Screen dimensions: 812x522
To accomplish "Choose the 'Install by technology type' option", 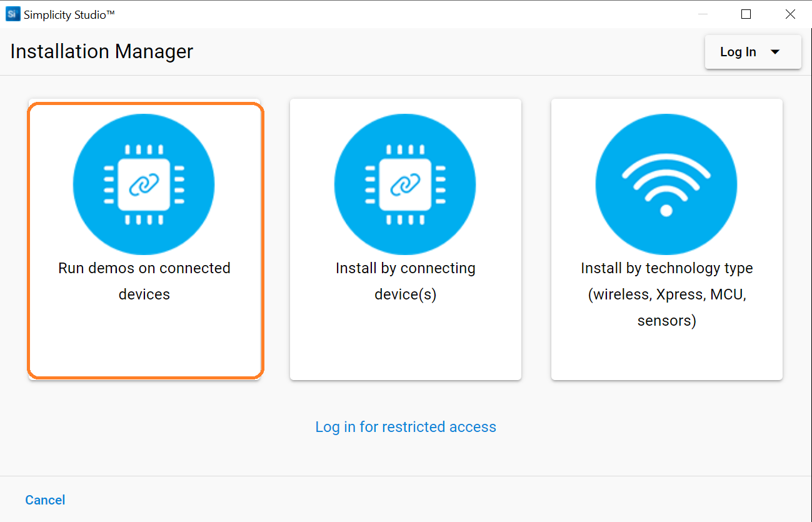I will click(666, 241).
